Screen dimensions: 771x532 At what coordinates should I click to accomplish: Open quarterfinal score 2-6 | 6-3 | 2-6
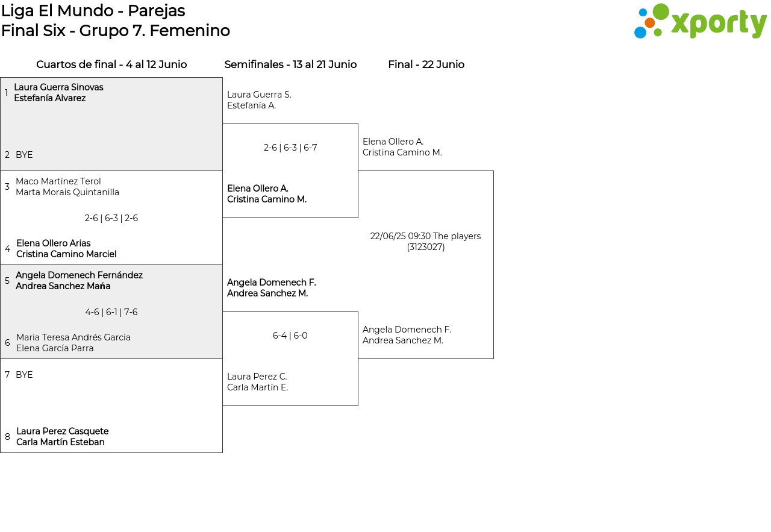click(x=111, y=218)
